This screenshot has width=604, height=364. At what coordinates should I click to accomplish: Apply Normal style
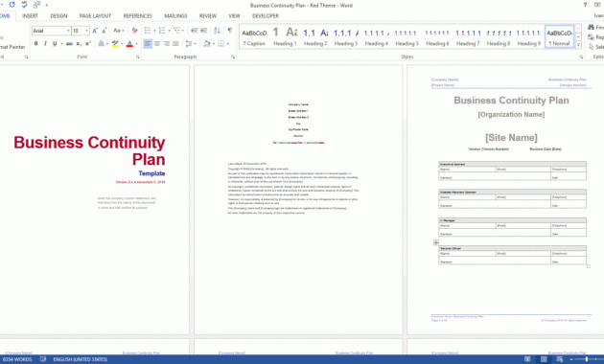[559, 37]
